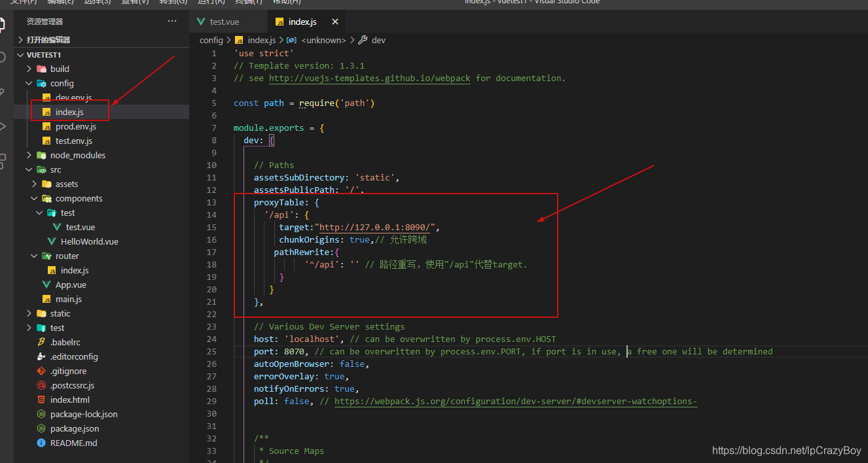This screenshot has height=463, width=868.
Task: Expand the build folder
Action: click(x=29, y=69)
